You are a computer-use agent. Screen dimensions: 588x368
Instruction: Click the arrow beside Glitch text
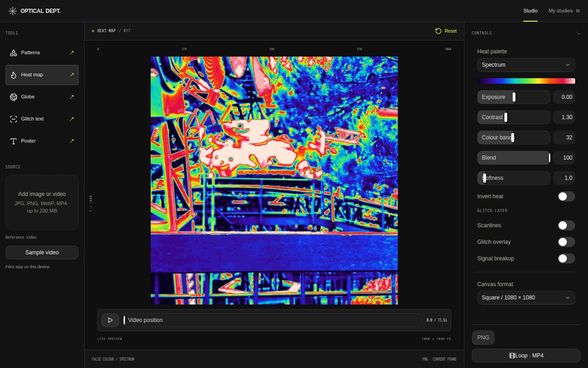pos(72,119)
